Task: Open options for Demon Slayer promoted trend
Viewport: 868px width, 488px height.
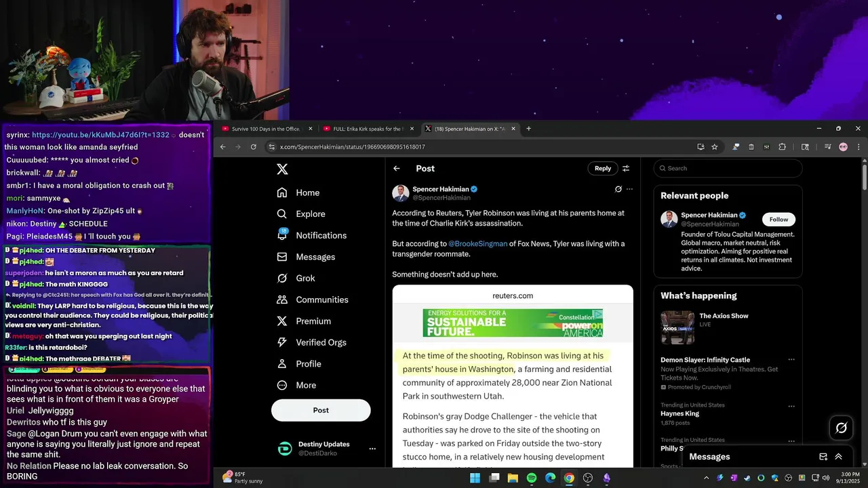Action: (791, 360)
